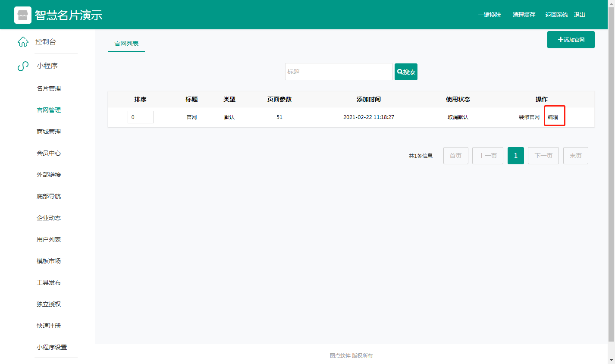This screenshot has height=364, width=615.
Task: Open the 控制台 dashboard menu
Action: (x=46, y=42)
